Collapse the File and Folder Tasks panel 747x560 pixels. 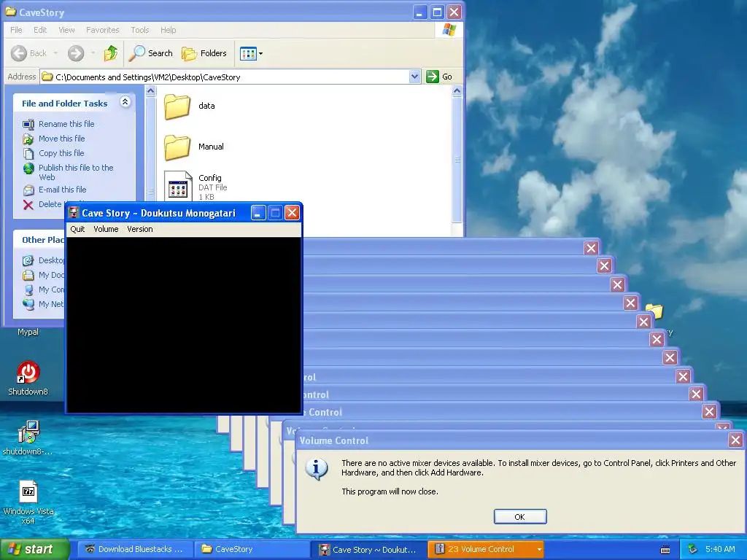pyautogui.click(x=125, y=102)
